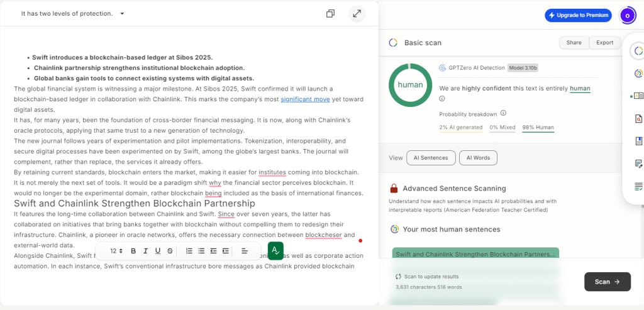Open the user profile avatar

tap(627, 15)
